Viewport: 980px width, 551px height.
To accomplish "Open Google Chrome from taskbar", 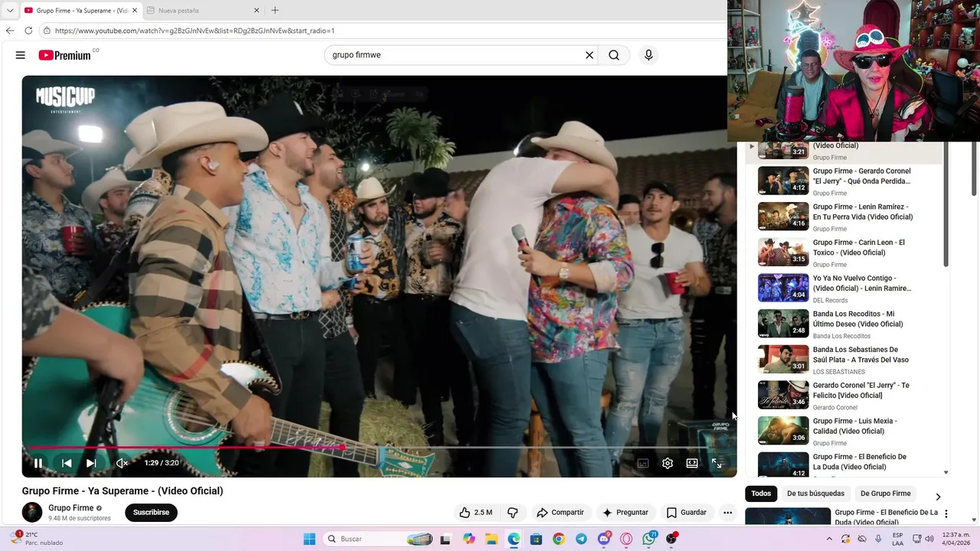I will click(x=558, y=539).
